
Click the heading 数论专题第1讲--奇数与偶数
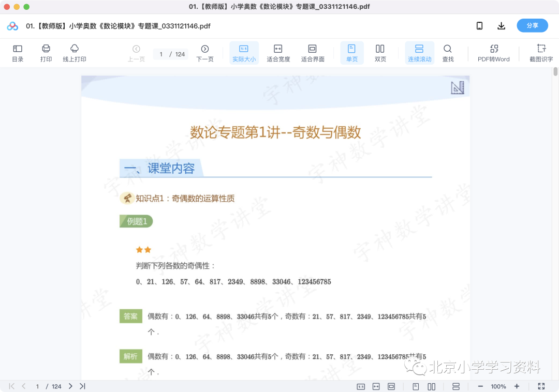tap(275, 132)
